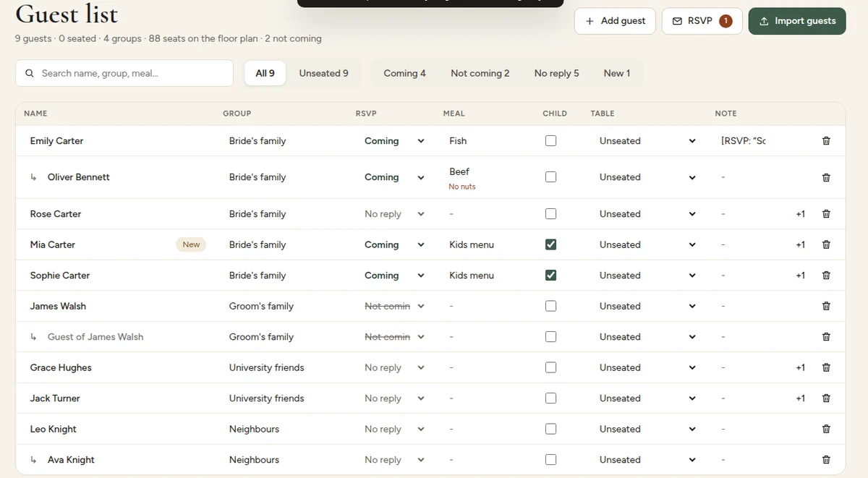The height and width of the screenshot is (478, 868).
Task: Check the child box for Rose Carter
Action: click(550, 214)
